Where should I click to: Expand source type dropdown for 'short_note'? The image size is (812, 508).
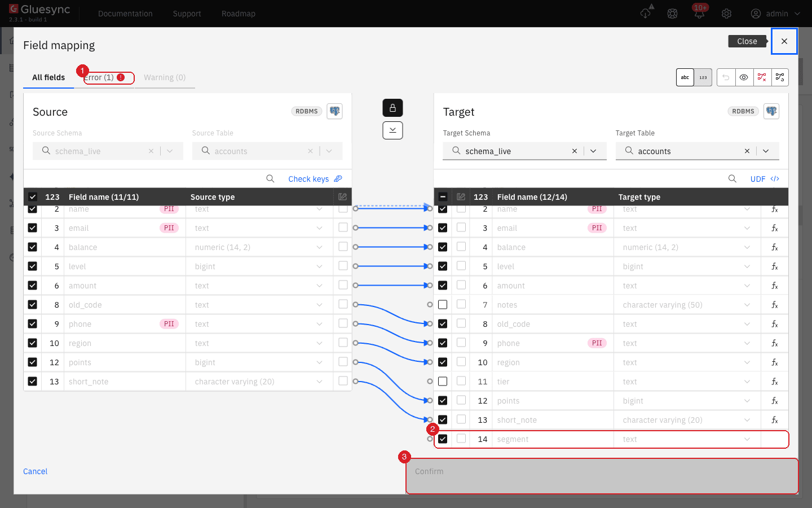coord(319,382)
